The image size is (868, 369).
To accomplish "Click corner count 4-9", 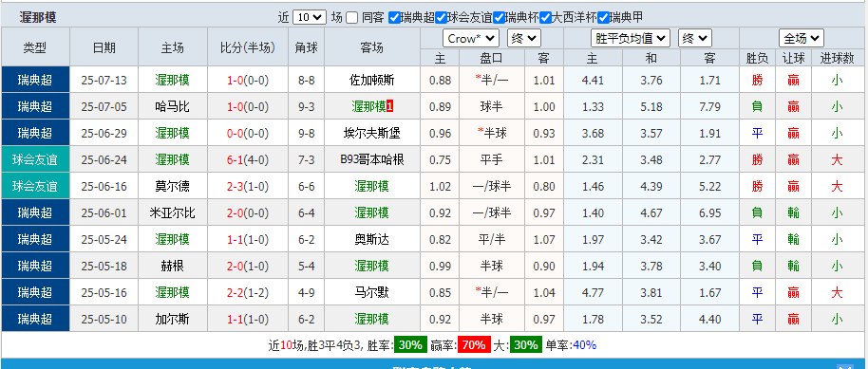I will (306, 293).
